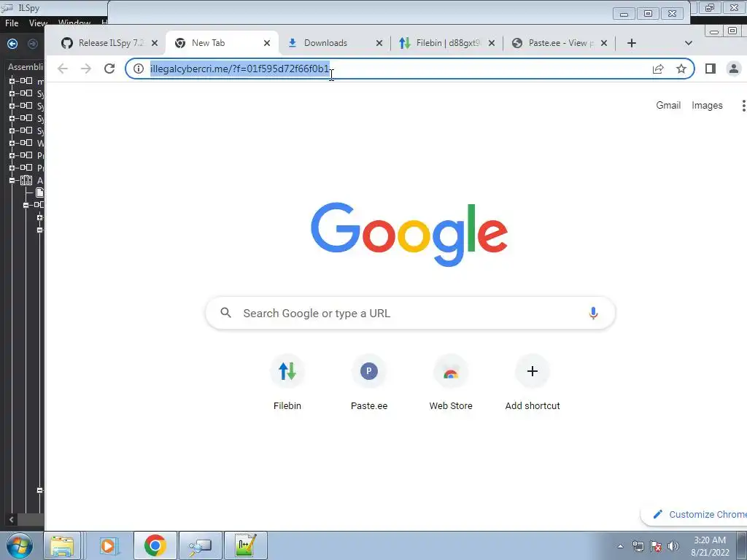
Task: Open Chrome tab search dropdown
Action: click(689, 43)
